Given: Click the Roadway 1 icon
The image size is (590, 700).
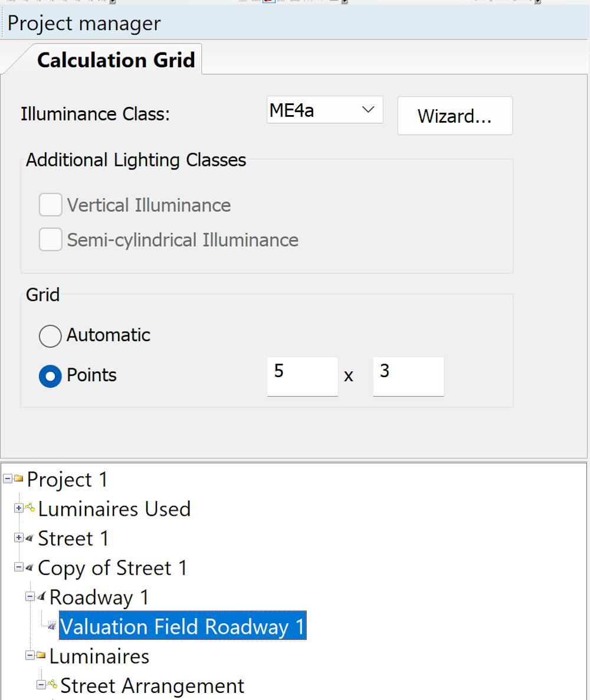Looking at the screenshot, I should click(x=42, y=597).
